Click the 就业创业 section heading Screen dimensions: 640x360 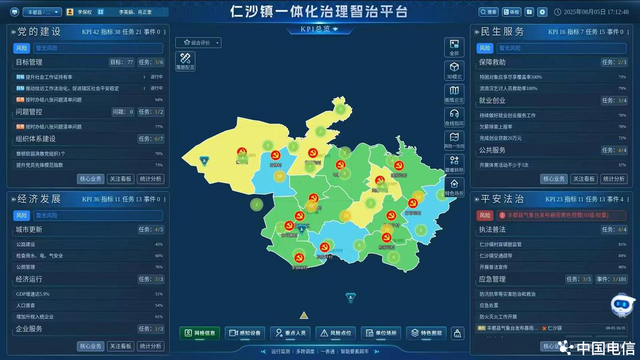coord(492,100)
